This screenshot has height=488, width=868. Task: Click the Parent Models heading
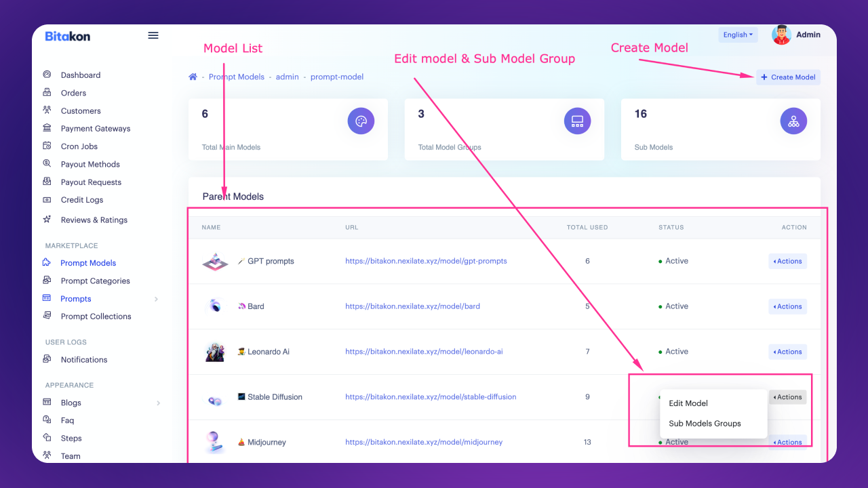[233, 197]
